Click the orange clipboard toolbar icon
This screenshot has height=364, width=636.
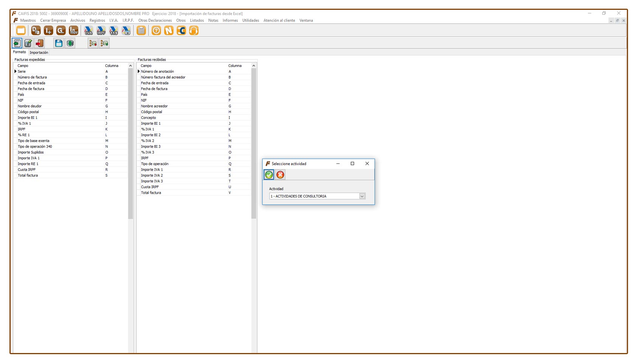point(141,31)
